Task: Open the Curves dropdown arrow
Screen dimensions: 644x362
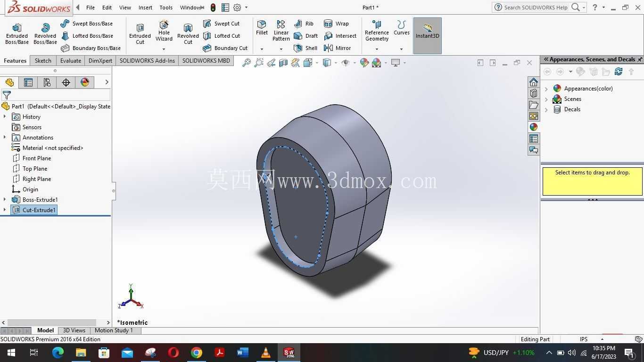Action: pyautogui.click(x=402, y=49)
